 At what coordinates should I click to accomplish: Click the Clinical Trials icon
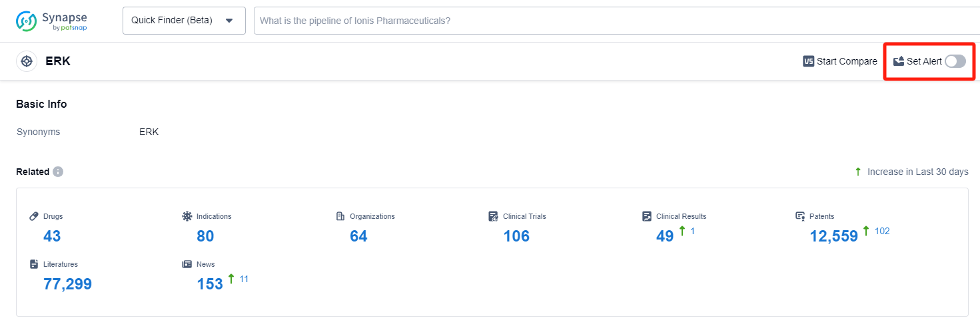point(494,216)
